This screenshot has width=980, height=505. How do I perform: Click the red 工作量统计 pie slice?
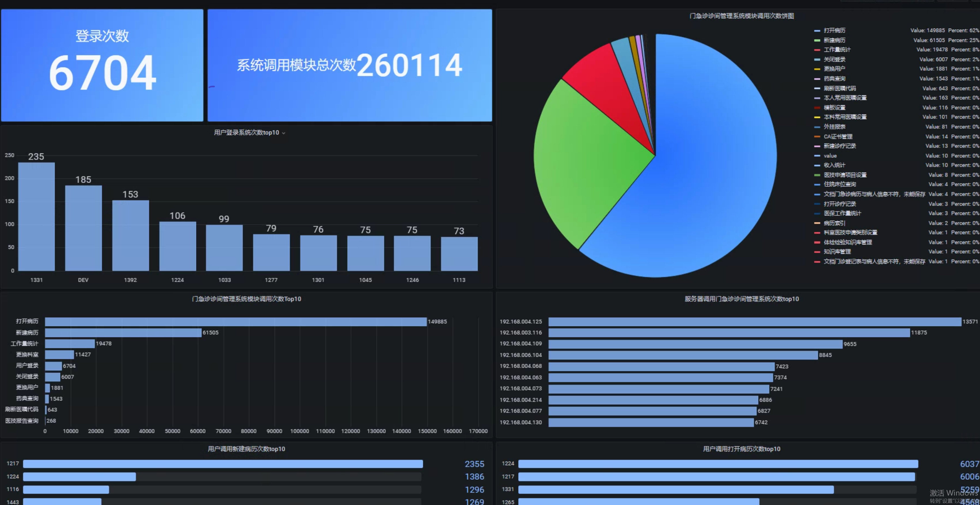point(613,84)
